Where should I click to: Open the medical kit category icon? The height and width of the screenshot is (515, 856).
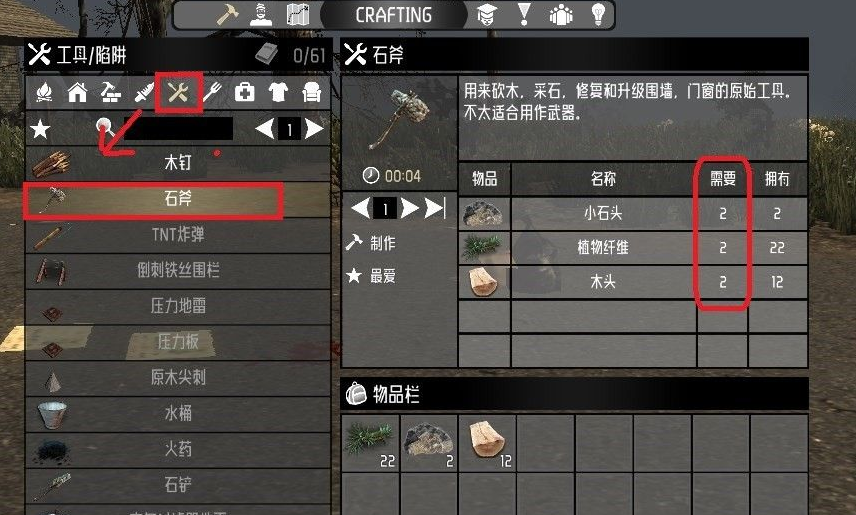coord(244,93)
